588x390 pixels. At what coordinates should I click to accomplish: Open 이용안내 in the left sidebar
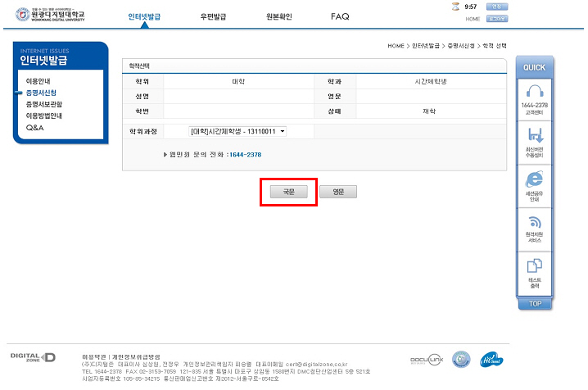[38, 81]
